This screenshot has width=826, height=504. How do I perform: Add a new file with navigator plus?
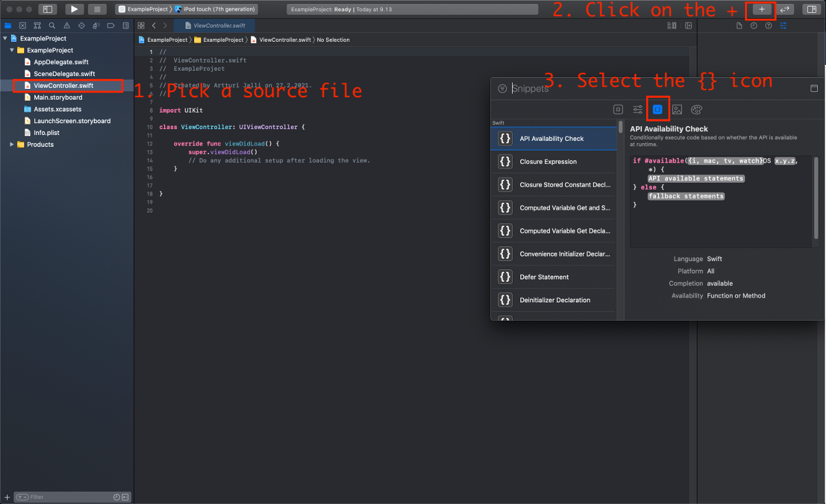pyautogui.click(x=7, y=497)
